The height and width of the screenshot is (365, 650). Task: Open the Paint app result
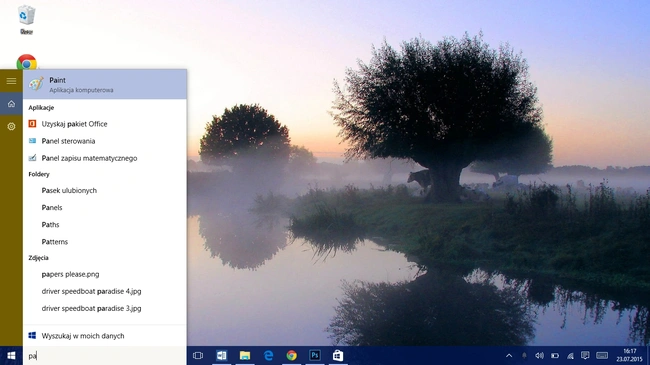[105, 84]
